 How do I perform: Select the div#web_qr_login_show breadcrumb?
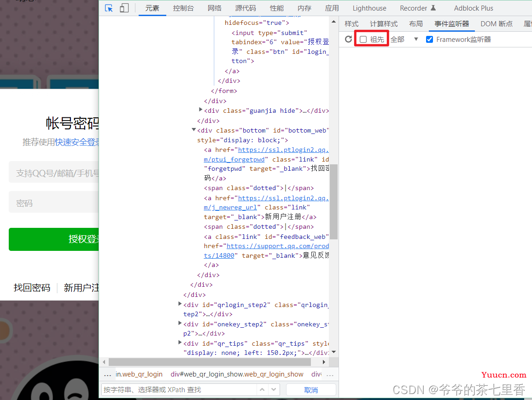[x=237, y=374]
